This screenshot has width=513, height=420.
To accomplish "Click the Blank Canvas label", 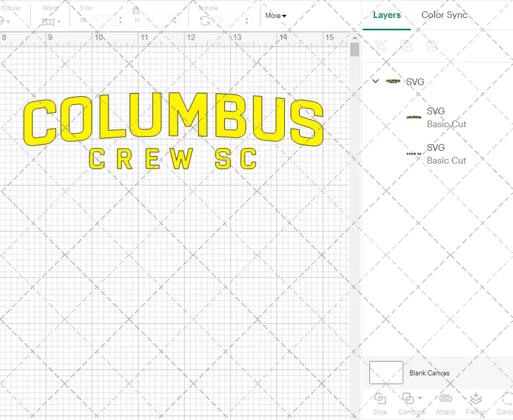I will pyautogui.click(x=429, y=373).
